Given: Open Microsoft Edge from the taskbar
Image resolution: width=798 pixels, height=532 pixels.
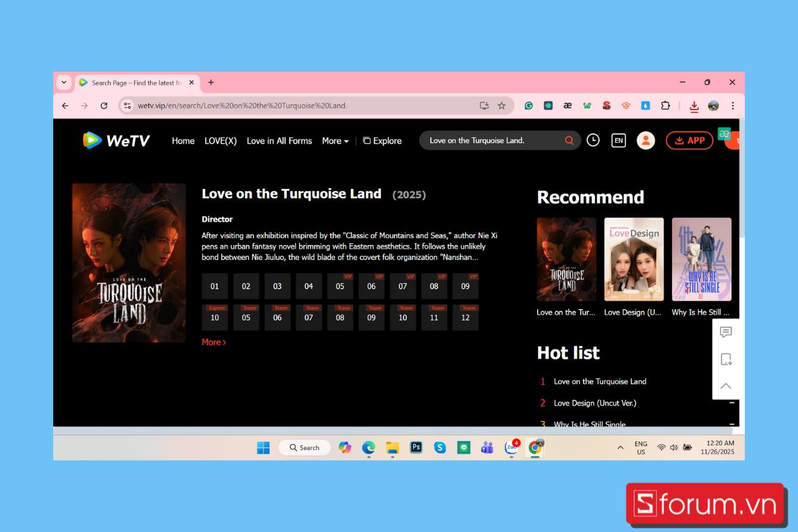Looking at the screenshot, I should (x=368, y=448).
